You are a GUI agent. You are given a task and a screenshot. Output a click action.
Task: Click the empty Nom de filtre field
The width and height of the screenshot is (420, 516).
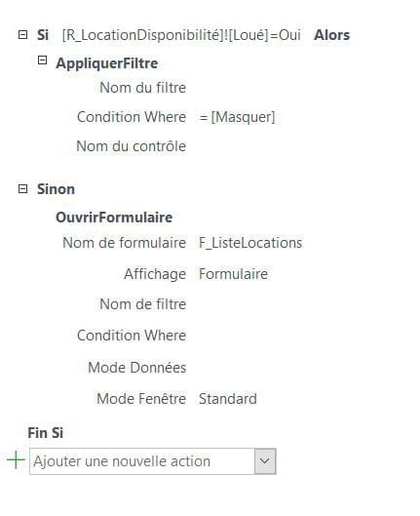pyautogui.click(x=263, y=304)
